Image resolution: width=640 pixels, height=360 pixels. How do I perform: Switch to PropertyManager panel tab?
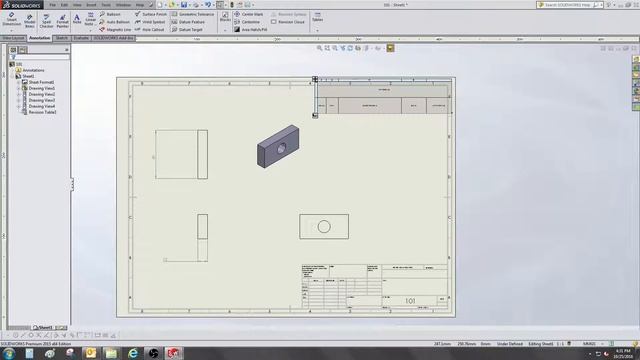click(x=22, y=50)
